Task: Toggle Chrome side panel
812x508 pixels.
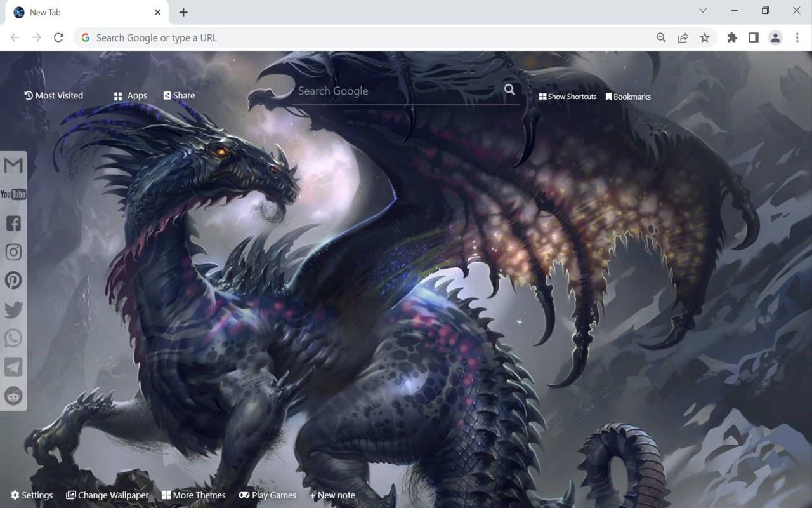Action: click(754, 37)
